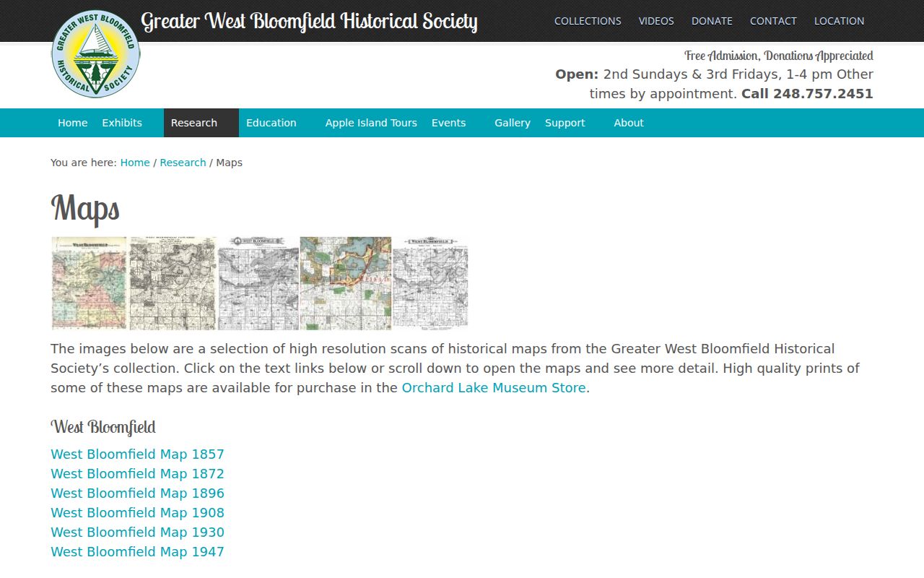Open West Bloomfield Map 1896
Image resolution: width=924 pixels, height=578 pixels.
pos(137,493)
